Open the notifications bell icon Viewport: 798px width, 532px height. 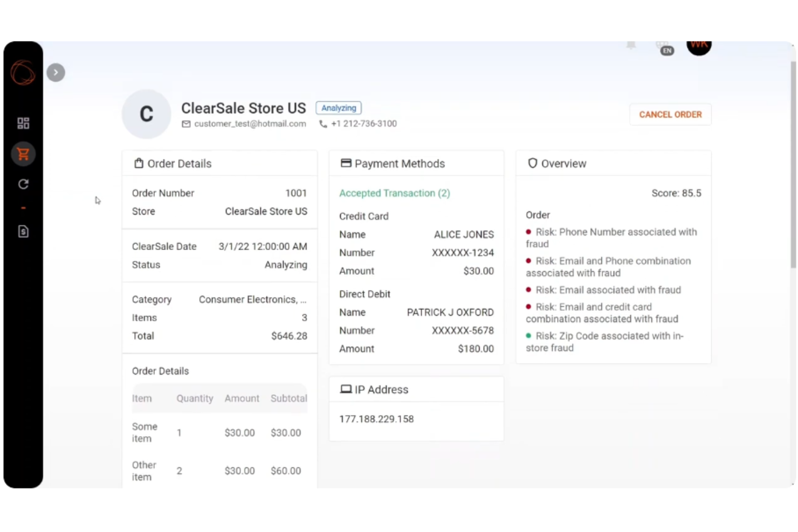coord(631,45)
